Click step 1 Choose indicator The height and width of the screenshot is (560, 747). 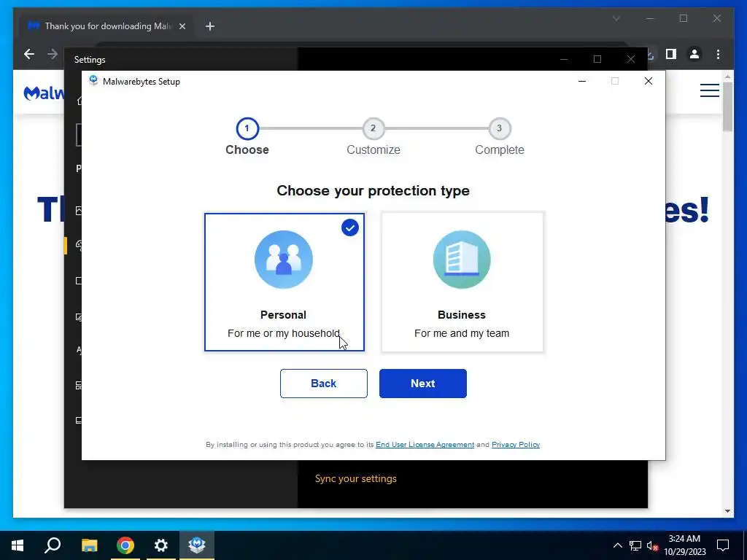pos(247,128)
